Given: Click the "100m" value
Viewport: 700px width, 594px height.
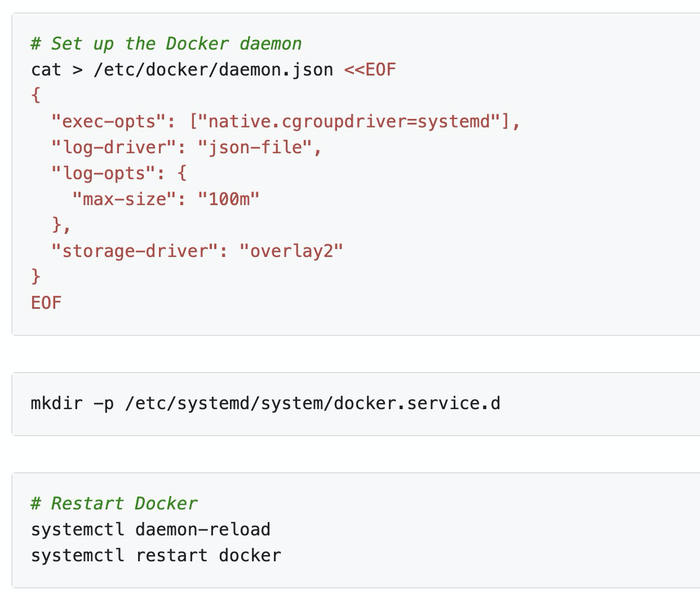Looking at the screenshot, I should tap(229, 200).
